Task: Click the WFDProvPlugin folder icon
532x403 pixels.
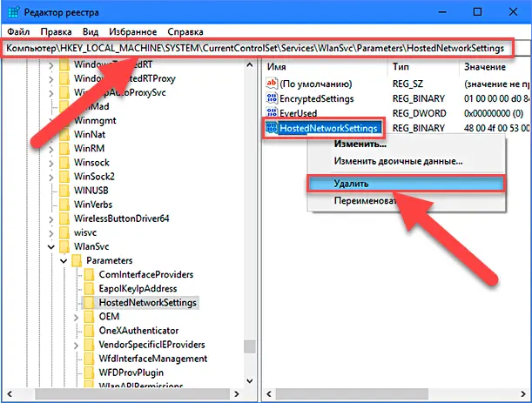Action: tap(89, 373)
